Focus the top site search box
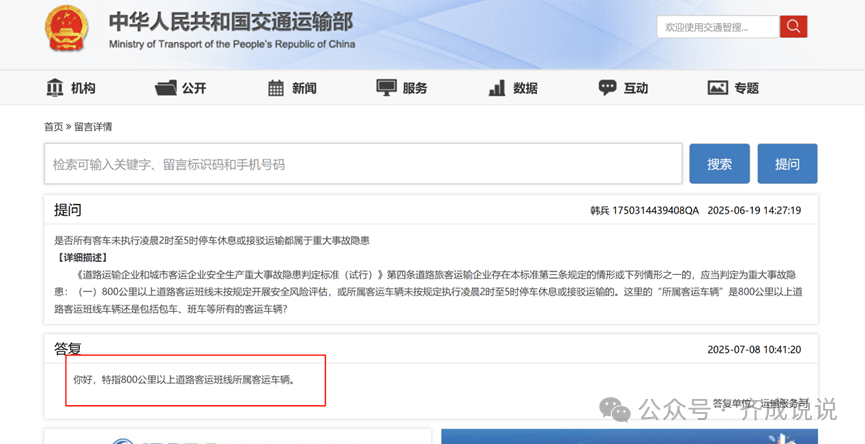 [717, 27]
